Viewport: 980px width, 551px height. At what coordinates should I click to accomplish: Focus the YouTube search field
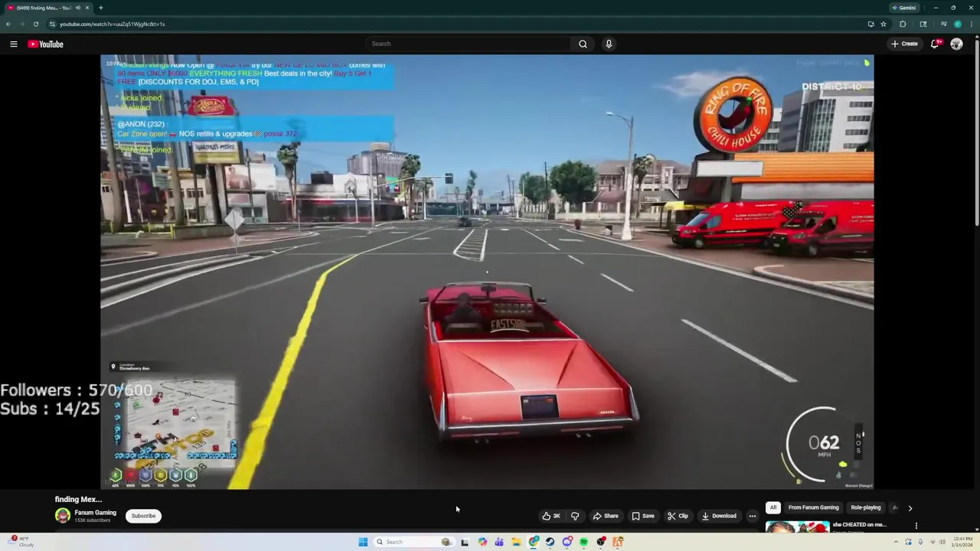click(x=468, y=44)
